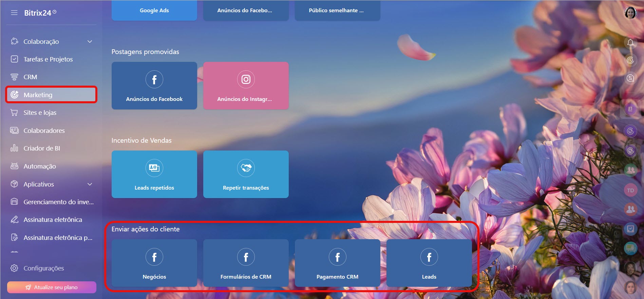
Task: Open Configurações with the gear icon
Action: click(x=37, y=268)
